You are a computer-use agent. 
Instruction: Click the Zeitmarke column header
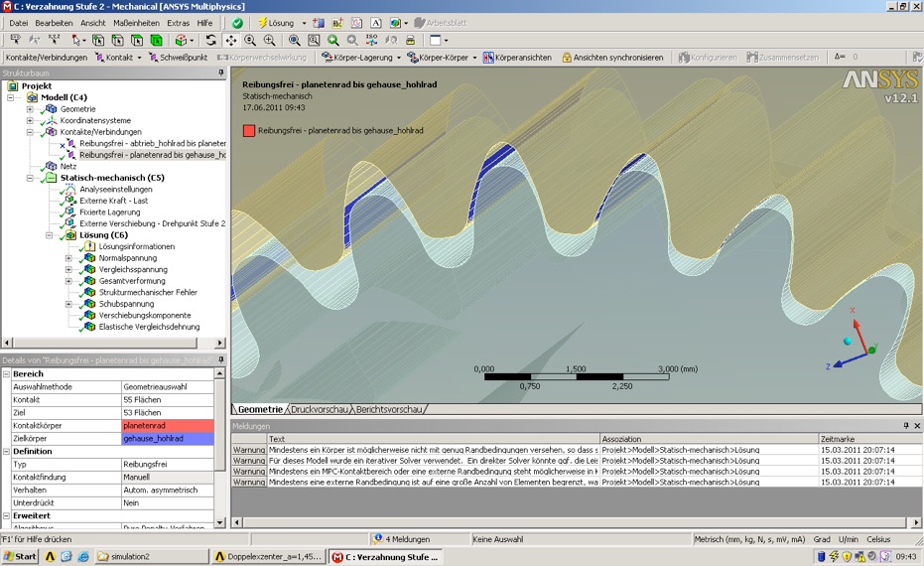coord(870,439)
